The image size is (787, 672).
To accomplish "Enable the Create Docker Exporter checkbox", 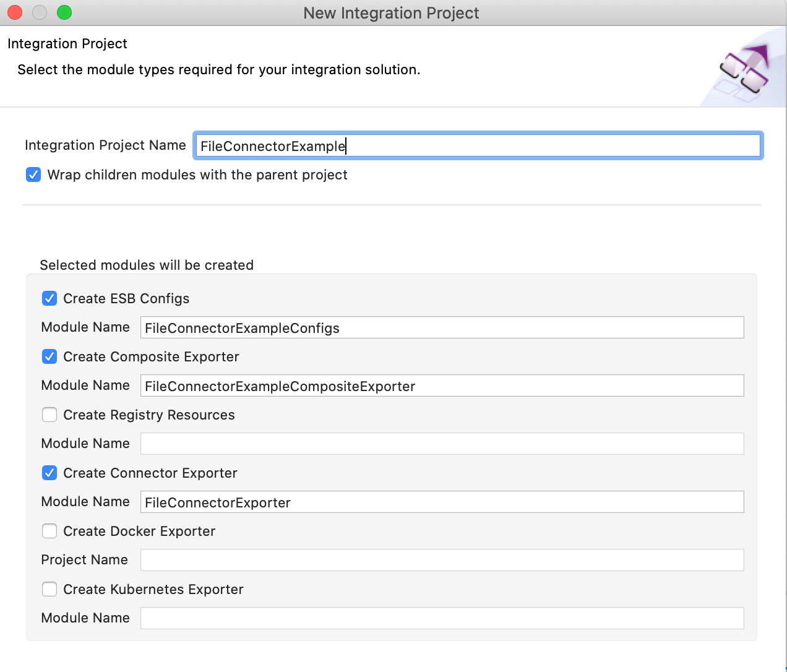I will click(49, 532).
